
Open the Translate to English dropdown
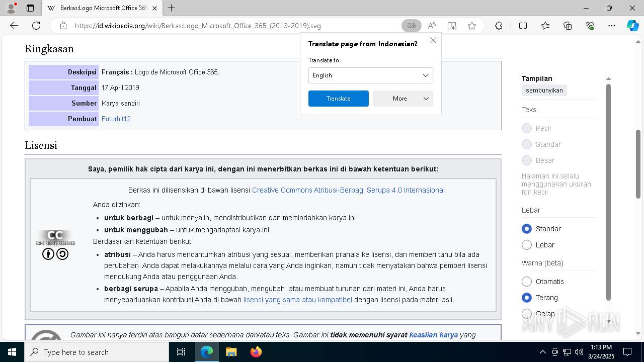coord(370,75)
